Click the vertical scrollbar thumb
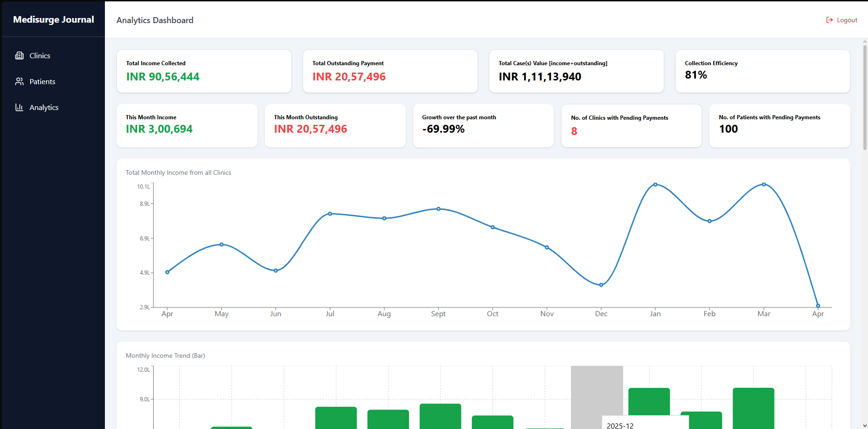This screenshot has height=429, width=868. pos(865,98)
